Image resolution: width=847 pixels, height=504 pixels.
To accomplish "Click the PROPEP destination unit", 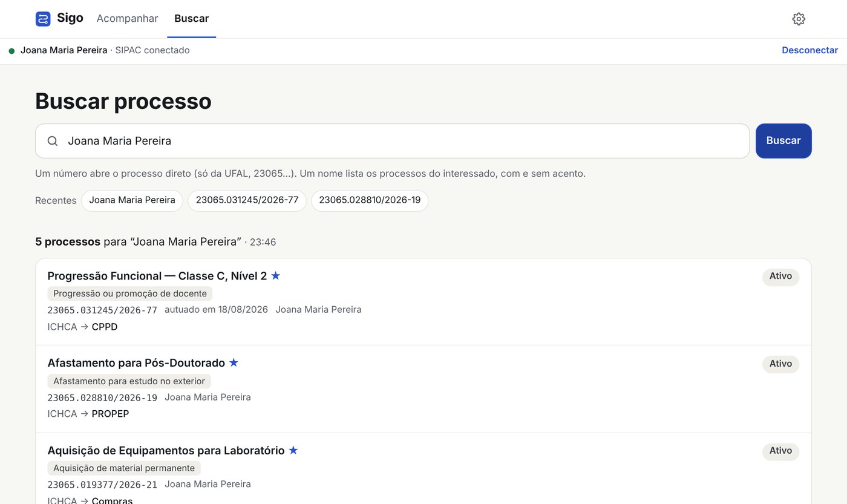I will 110,414.
